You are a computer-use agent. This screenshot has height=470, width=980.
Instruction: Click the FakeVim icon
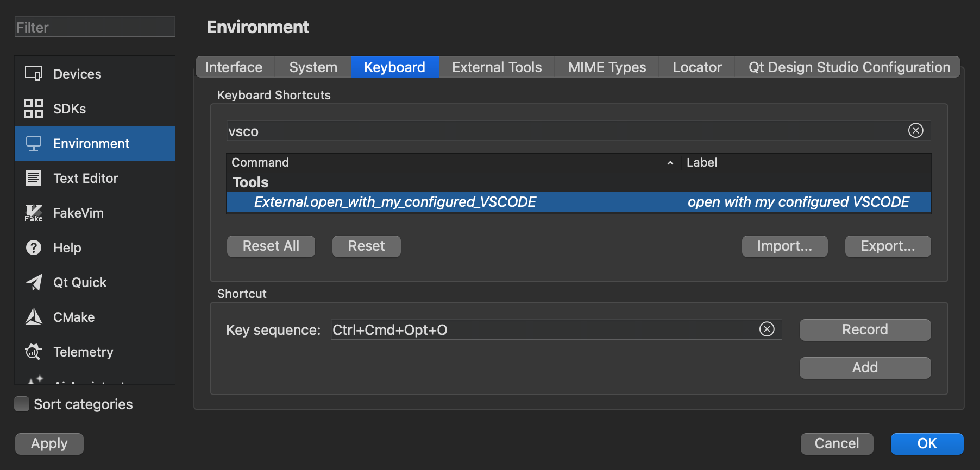coord(34,213)
